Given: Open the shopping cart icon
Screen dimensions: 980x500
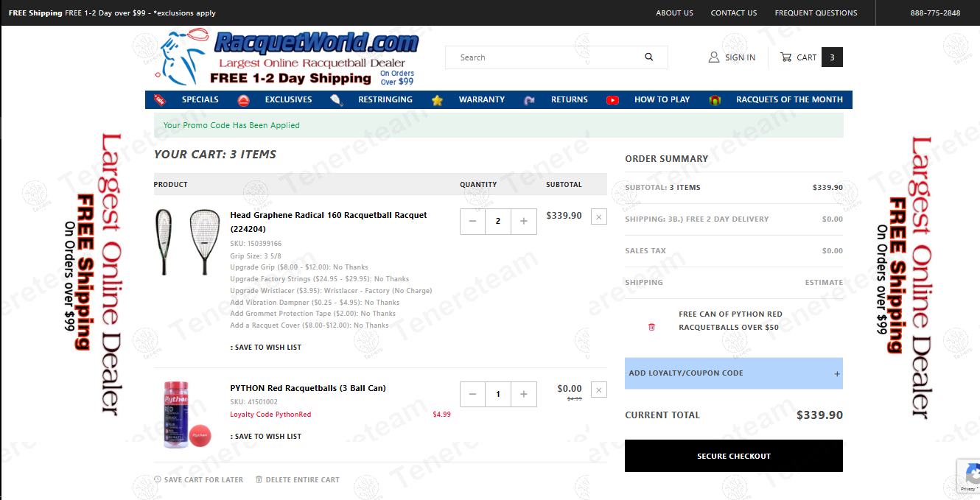Looking at the screenshot, I should coord(786,57).
